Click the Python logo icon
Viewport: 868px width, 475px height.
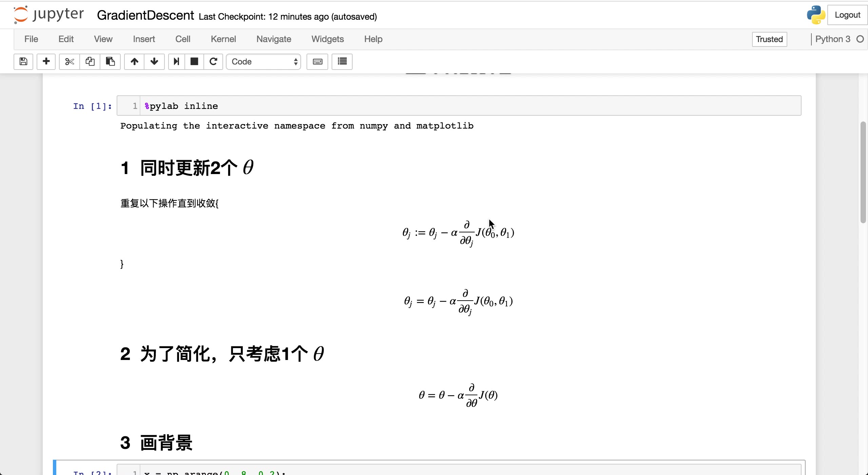click(x=816, y=15)
